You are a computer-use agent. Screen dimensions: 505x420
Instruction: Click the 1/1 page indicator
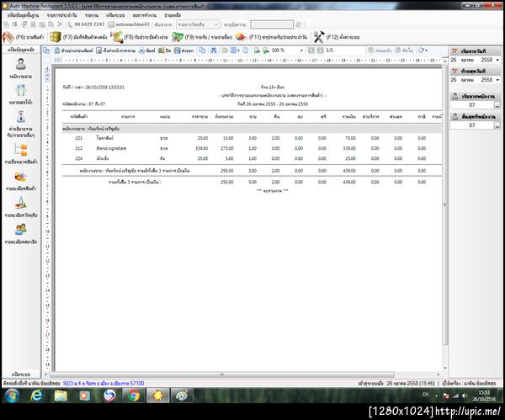click(x=329, y=51)
